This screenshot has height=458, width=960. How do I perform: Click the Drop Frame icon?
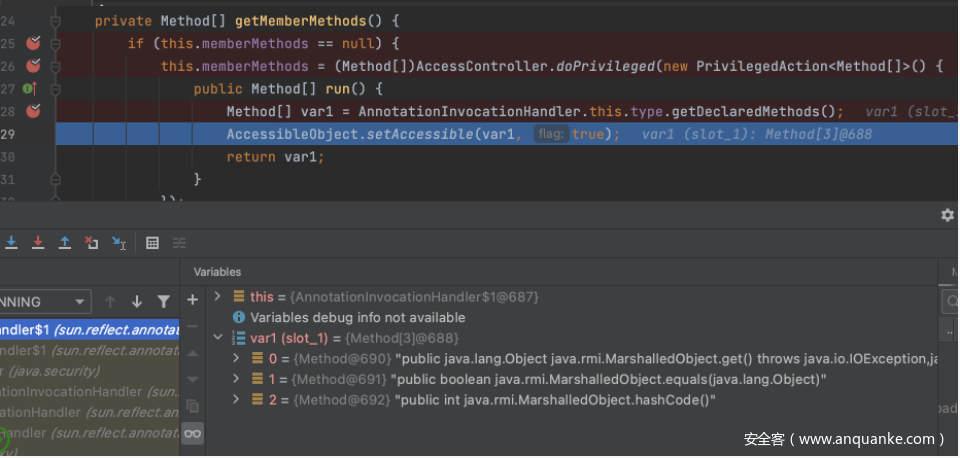coord(91,242)
